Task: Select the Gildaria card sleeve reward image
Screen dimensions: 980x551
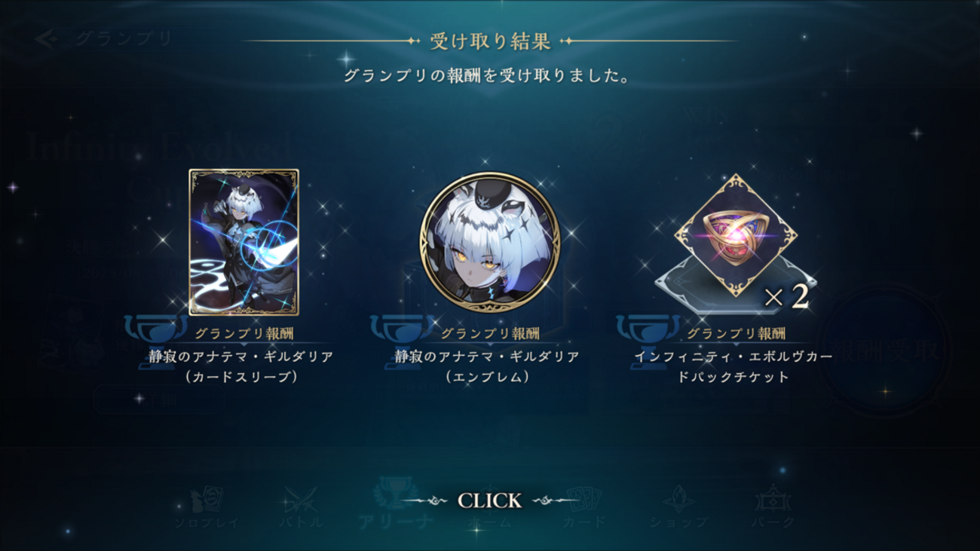Action: pos(243,242)
